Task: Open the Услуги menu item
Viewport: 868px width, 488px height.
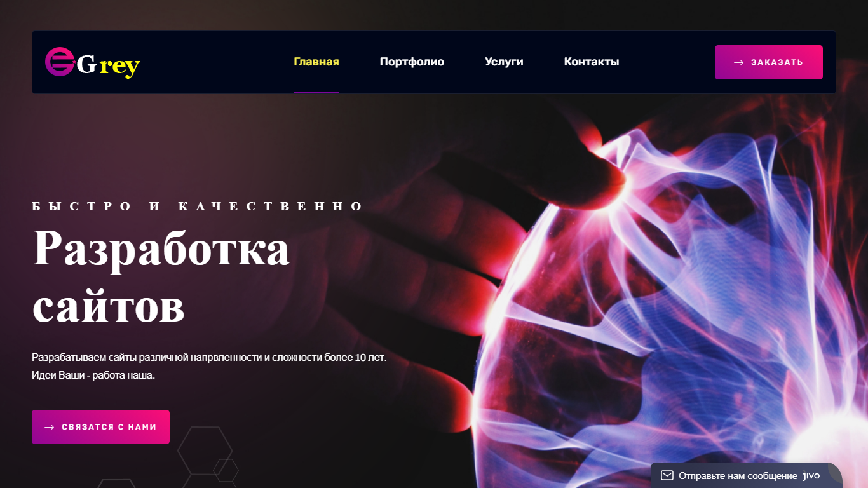Action: coord(504,62)
